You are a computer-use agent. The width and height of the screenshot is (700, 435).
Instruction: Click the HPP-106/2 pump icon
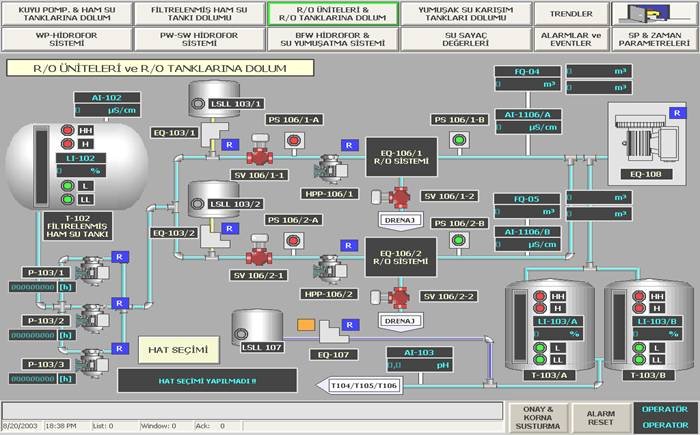pos(331,269)
